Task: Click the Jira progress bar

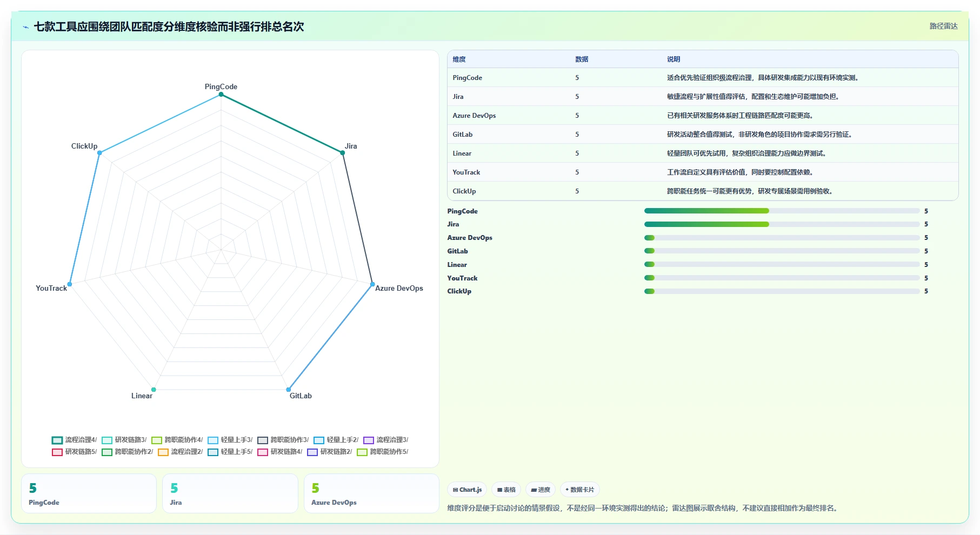Action: coord(782,224)
